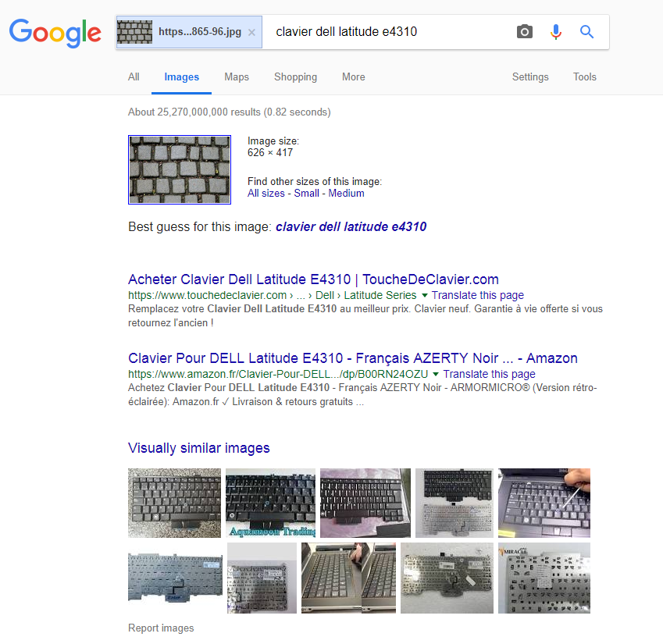This screenshot has width=663, height=644.
Task: Open the similar image with Aquamoon Trading watermark
Action: pos(270,503)
